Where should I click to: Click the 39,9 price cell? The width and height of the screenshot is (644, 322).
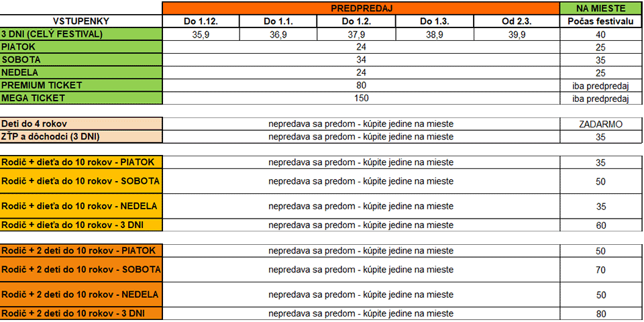pyautogui.click(x=517, y=34)
